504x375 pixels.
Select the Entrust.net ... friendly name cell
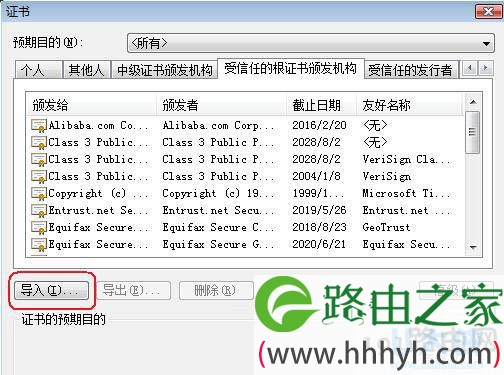pyautogui.click(x=406, y=211)
